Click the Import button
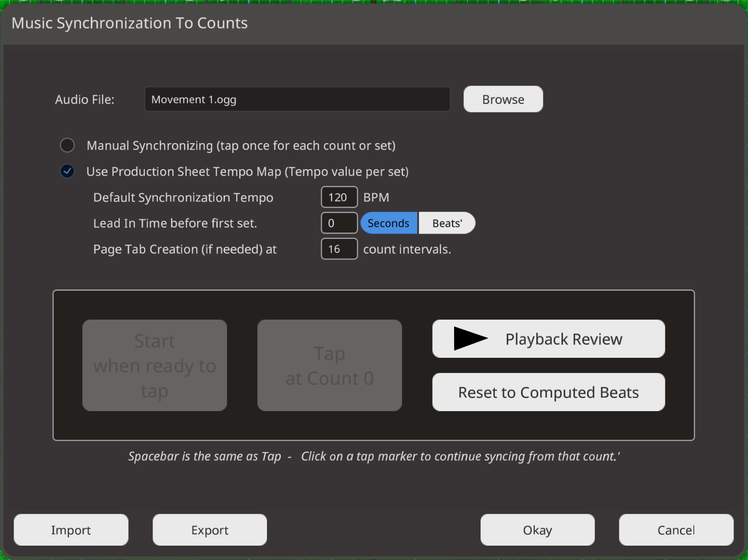748x560 pixels. [71, 530]
